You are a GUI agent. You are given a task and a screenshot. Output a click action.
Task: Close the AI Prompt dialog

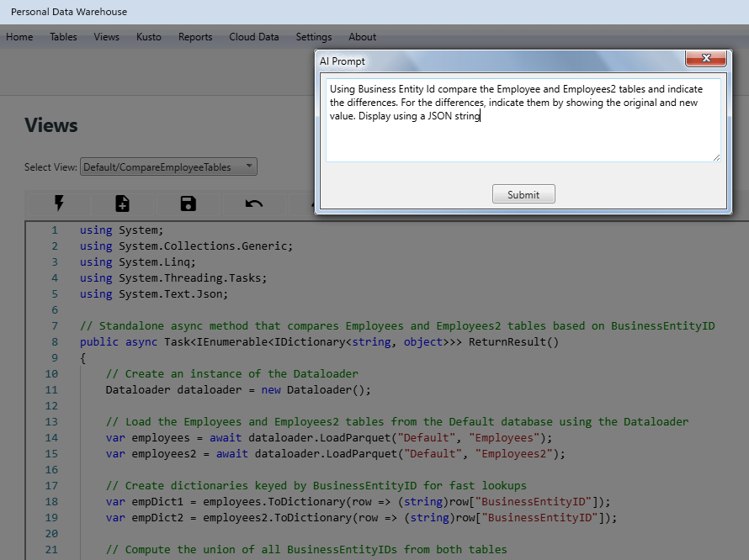705,59
